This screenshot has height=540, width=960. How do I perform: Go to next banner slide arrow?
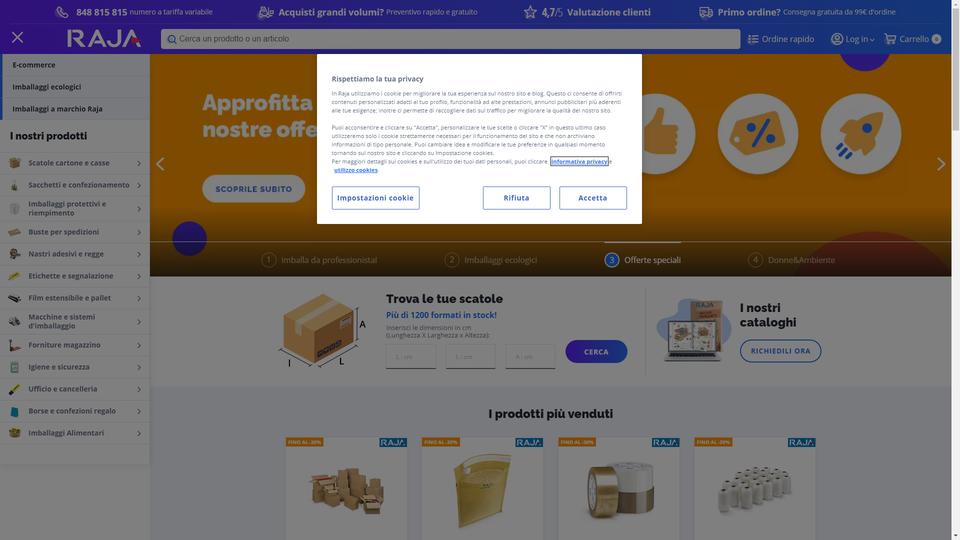[x=941, y=164]
